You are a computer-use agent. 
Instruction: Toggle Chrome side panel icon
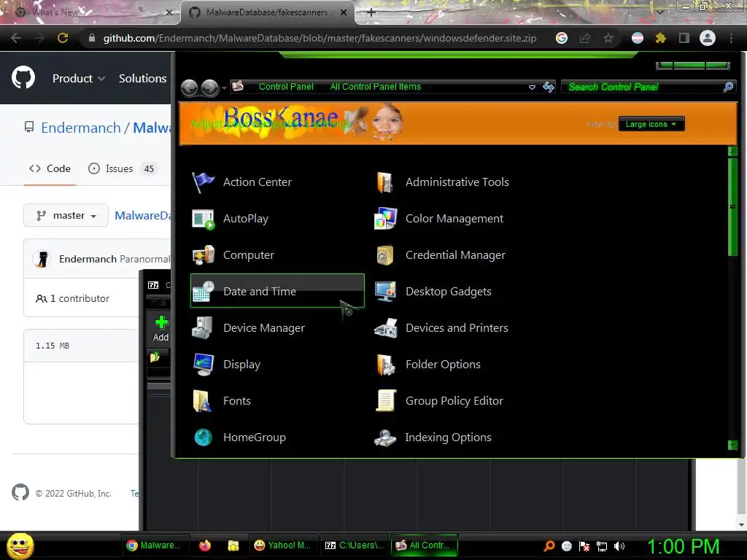click(684, 38)
